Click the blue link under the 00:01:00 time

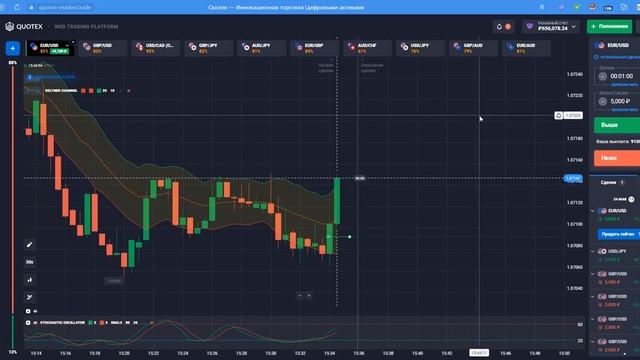pyautogui.click(x=624, y=84)
